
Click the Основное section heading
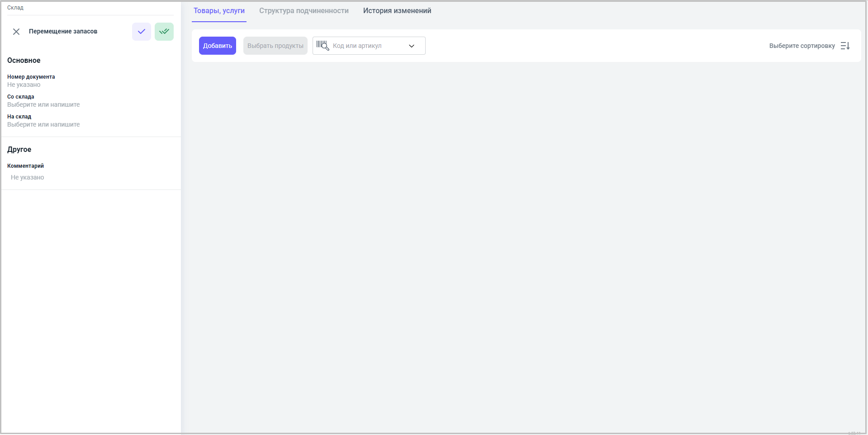click(24, 61)
